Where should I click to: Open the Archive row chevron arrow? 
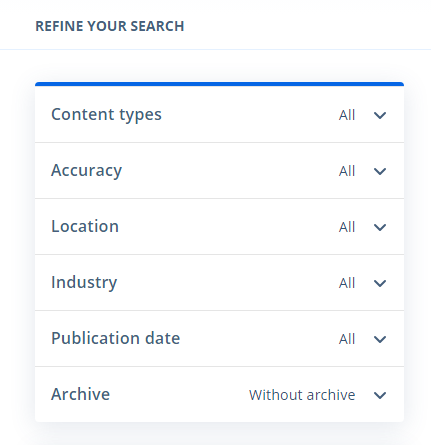380,395
